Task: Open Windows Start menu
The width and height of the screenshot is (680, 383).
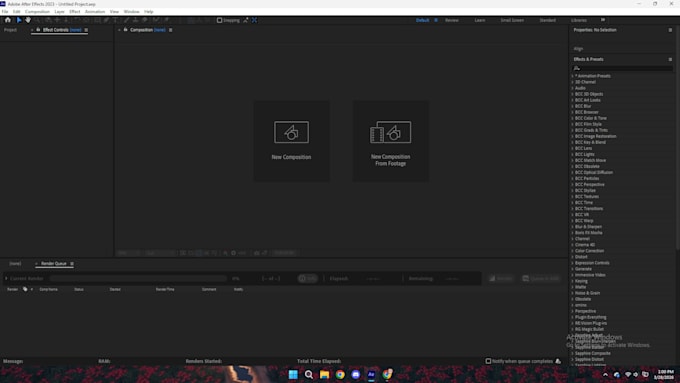Action: 293,374
